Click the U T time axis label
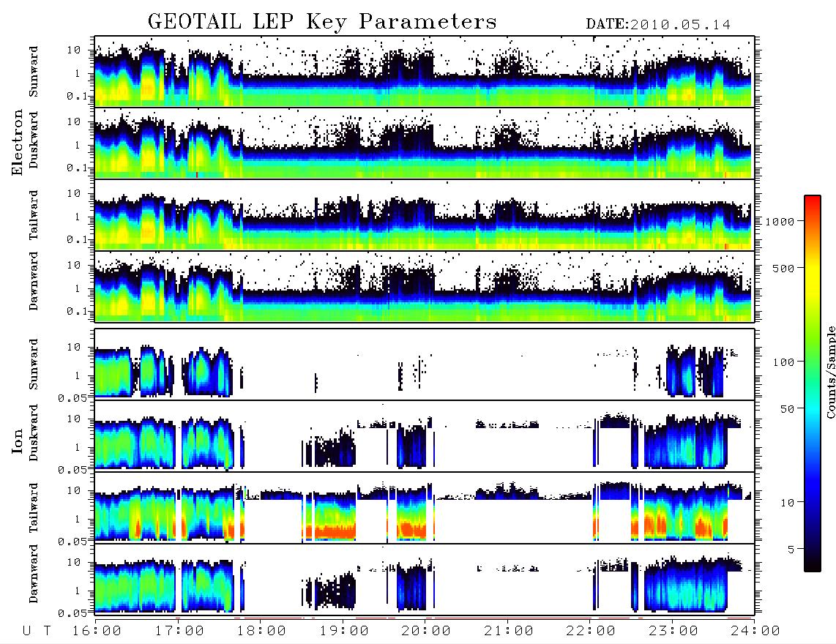The image size is (836, 644). (x=37, y=632)
